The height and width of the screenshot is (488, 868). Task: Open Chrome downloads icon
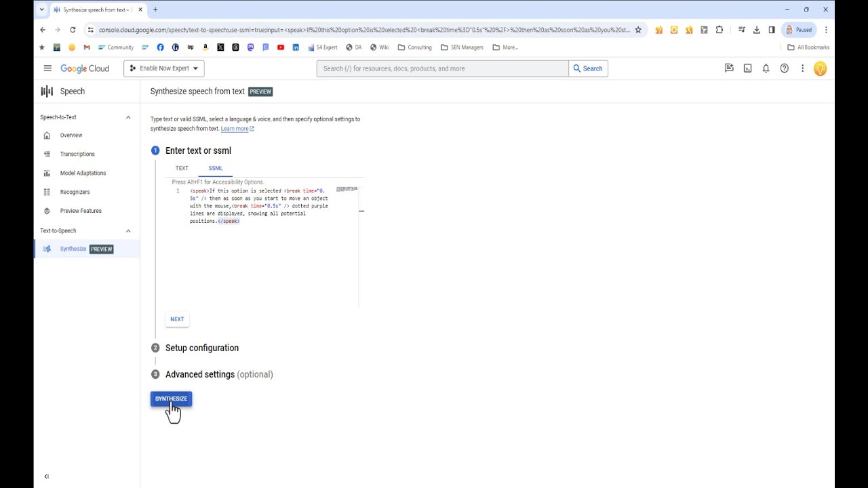pyautogui.click(x=757, y=30)
